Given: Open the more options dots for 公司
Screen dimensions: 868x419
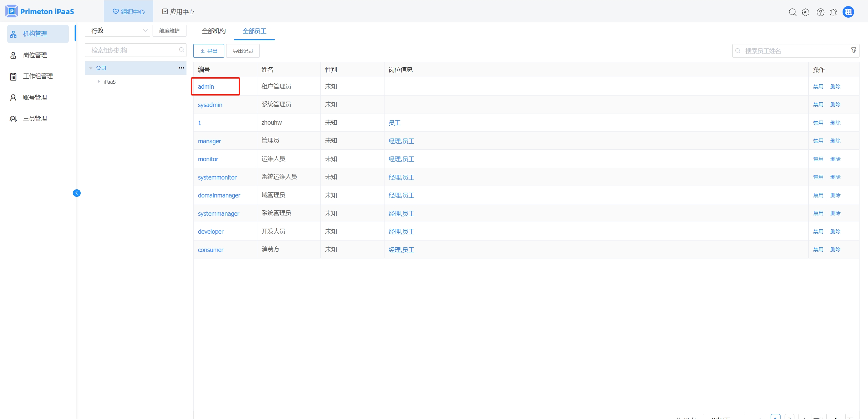Looking at the screenshot, I should 181,68.
